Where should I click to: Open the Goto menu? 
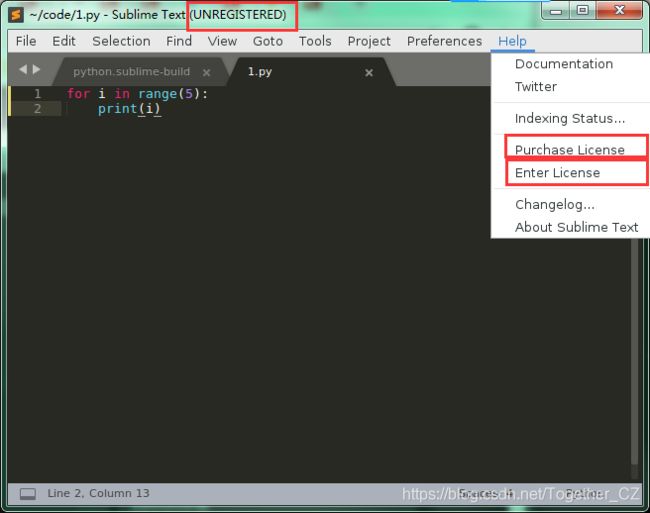pyautogui.click(x=268, y=41)
